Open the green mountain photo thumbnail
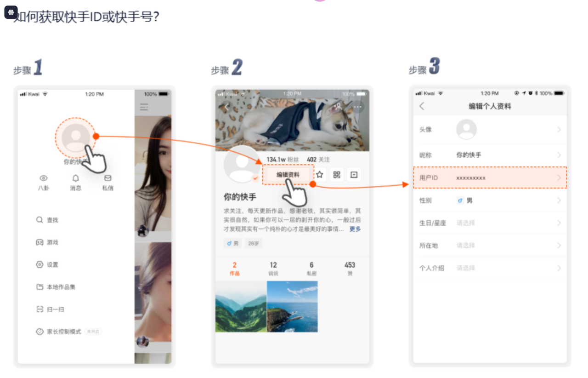 click(x=241, y=307)
